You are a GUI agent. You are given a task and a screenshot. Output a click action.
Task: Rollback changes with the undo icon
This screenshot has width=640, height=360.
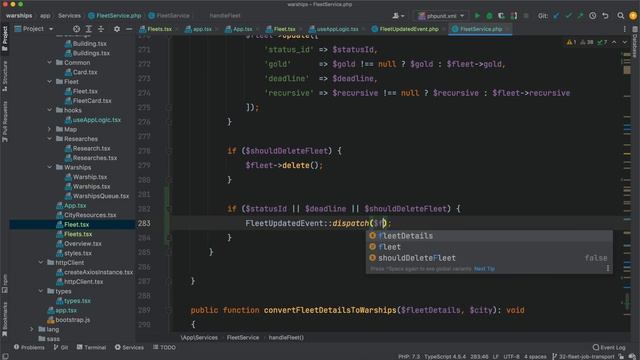(x=605, y=16)
